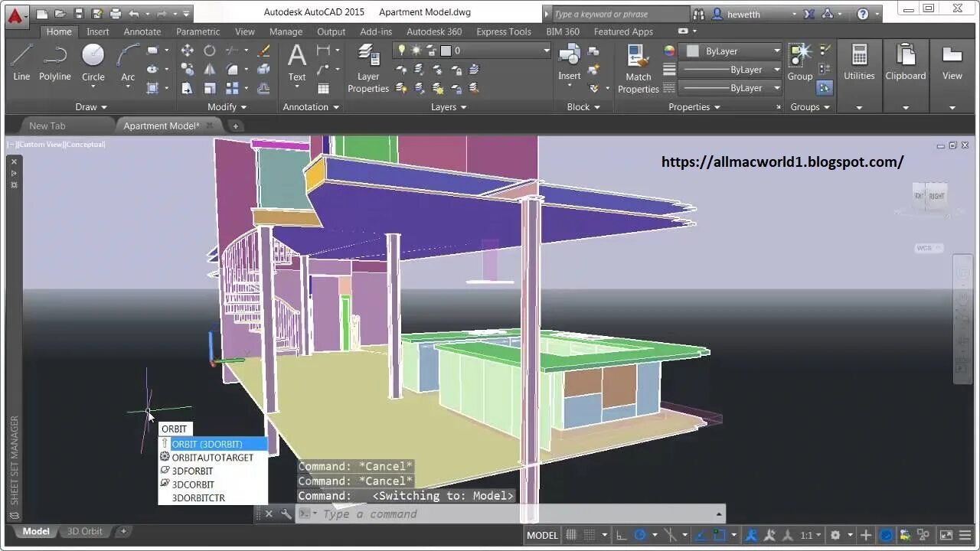Viewport: 980px width, 551px height.
Task: Select the Line tool
Action: tap(21, 61)
